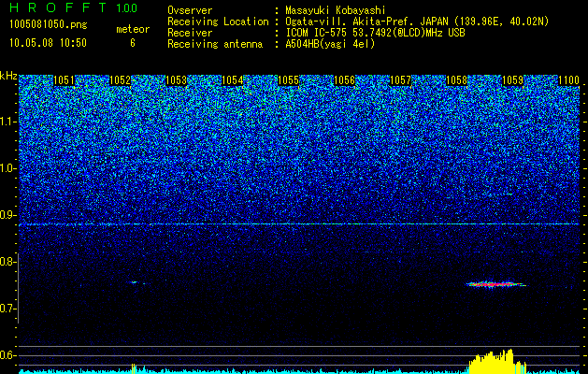
Task: Click the date stamp 10.05.08 10:50
Action: coord(48,43)
